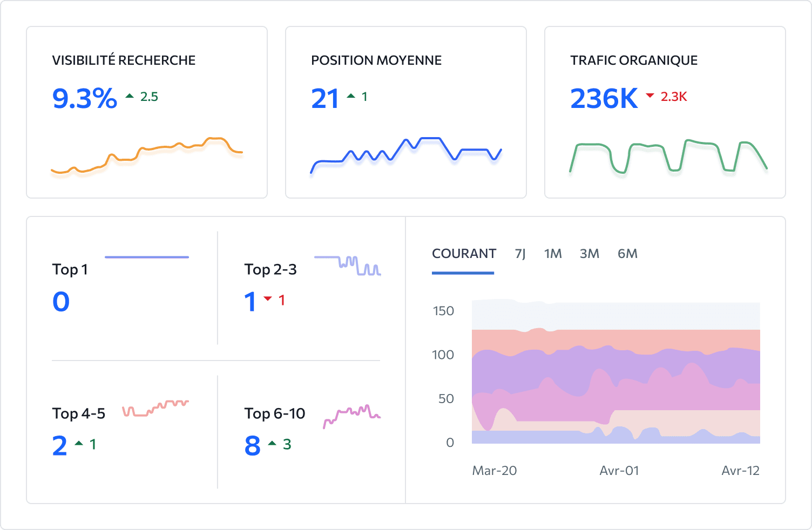Open the POSITION MOYENNE card title
812x530 pixels.
(376, 60)
